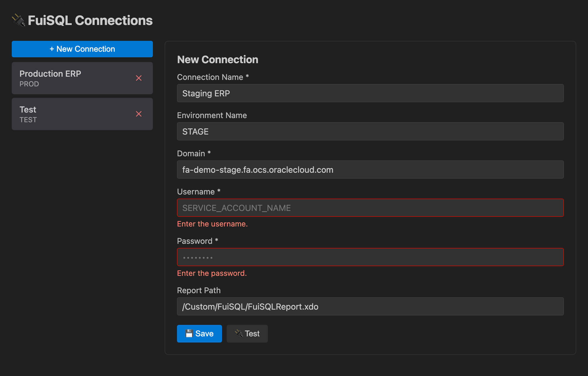This screenshot has height=376, width=588.
Task: Click the plug icon beside FuiSQL Connections
Action: (x=19, y=21)
